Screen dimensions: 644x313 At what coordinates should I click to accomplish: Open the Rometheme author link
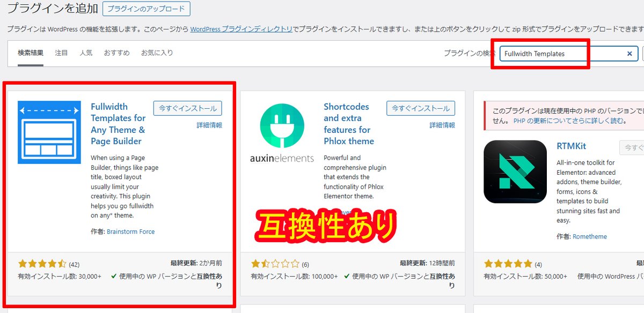[590, 236]
